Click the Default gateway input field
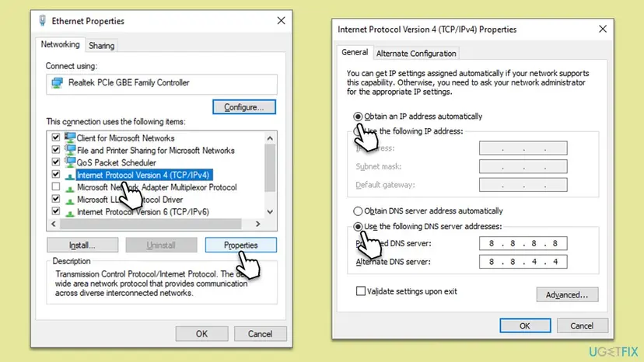 coord(523,185)
